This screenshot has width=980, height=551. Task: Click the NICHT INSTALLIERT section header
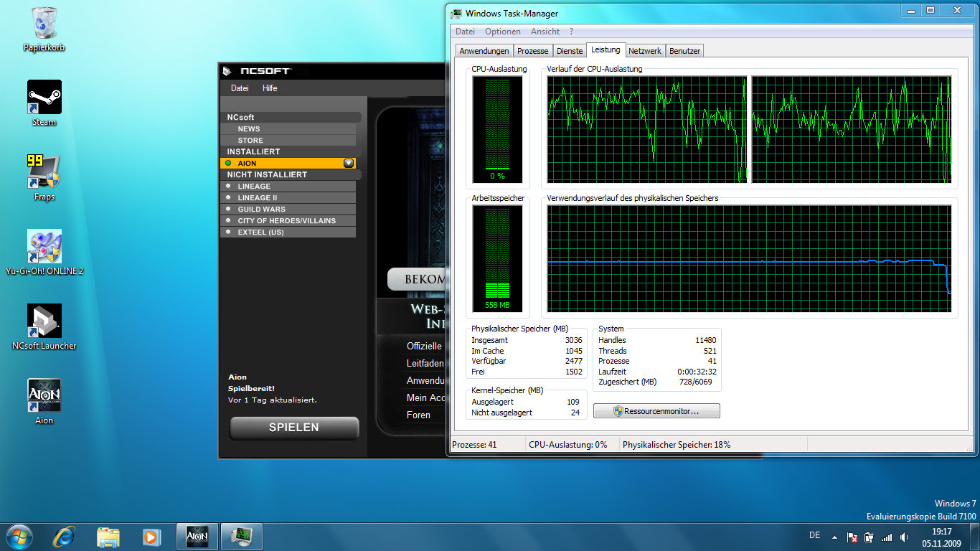pos(291,174)
